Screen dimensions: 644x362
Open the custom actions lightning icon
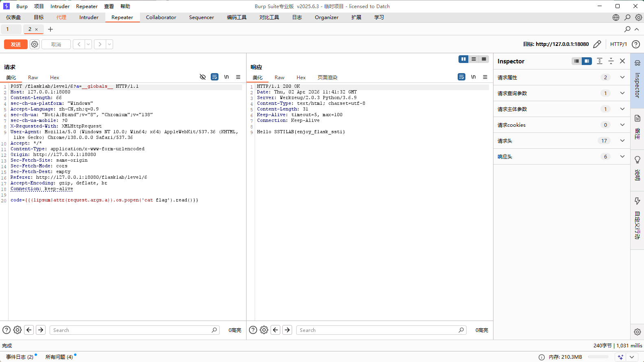tap(637, 201)
